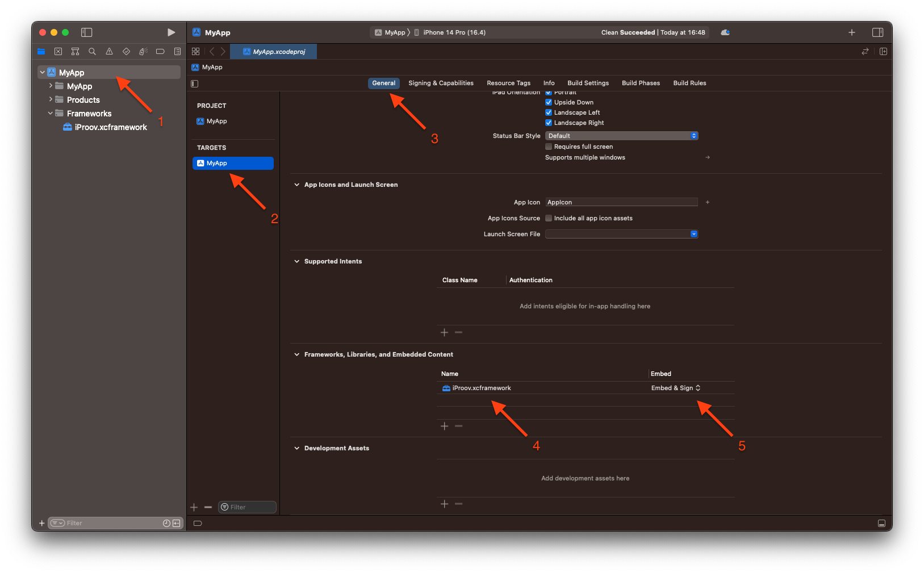Open Build Rules tab
Viewport: 924px width, 573px height.
[689, 83]
